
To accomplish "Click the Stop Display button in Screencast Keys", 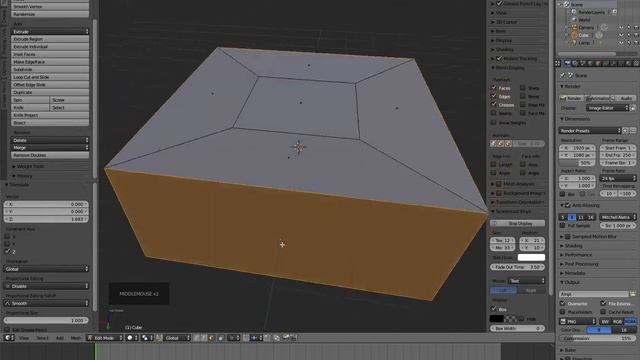I will coord(517,223).
